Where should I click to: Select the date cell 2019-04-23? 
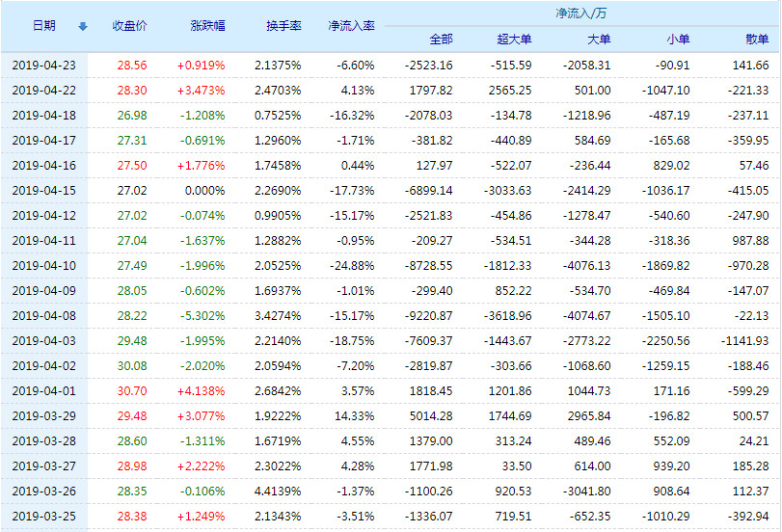click(x=44, y=66)
